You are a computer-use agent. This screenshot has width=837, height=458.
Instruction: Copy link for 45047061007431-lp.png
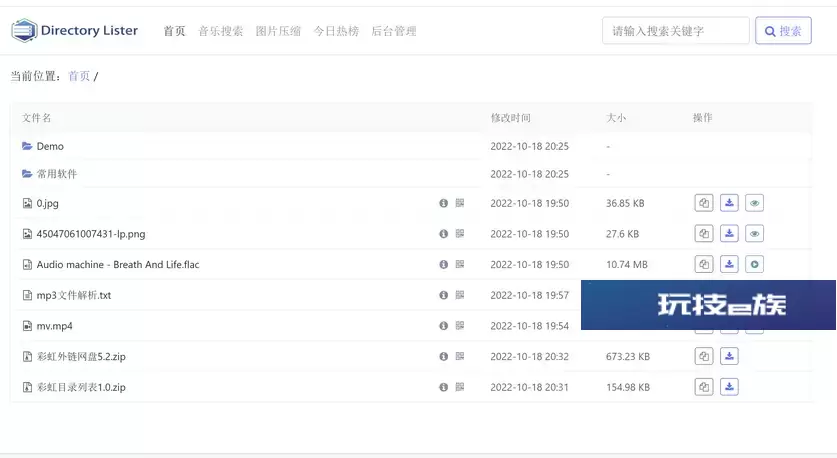tap(704, 233)
